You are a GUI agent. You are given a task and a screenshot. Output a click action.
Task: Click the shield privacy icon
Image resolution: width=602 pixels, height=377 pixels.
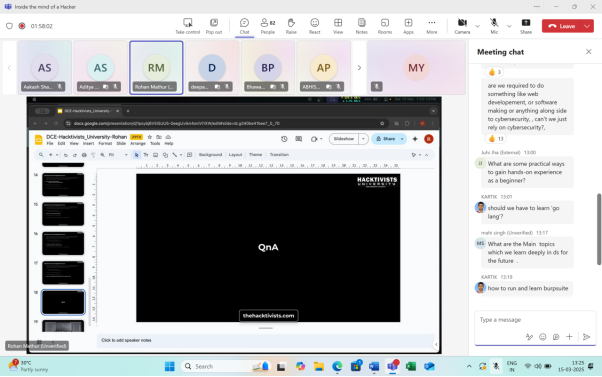9,26
